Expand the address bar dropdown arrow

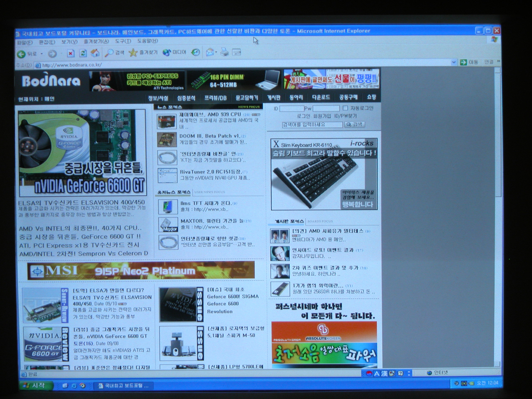(454, 62)
